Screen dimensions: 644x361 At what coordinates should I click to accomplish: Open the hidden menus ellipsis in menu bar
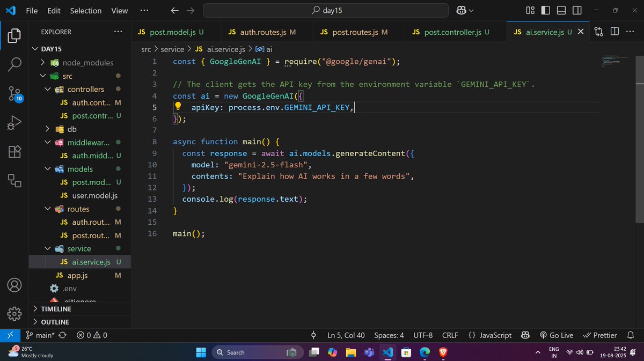click(144, 10)
